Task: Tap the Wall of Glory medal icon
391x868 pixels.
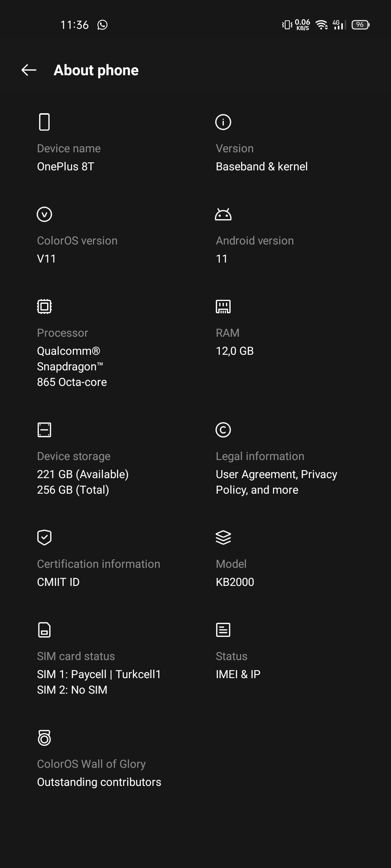Action: [x=44, y=737]
